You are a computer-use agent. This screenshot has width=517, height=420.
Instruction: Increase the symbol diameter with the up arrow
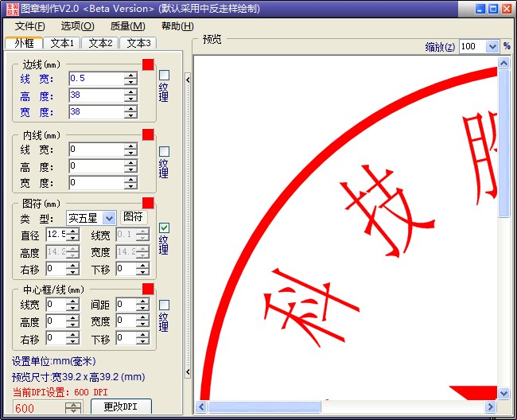point(73,231)
